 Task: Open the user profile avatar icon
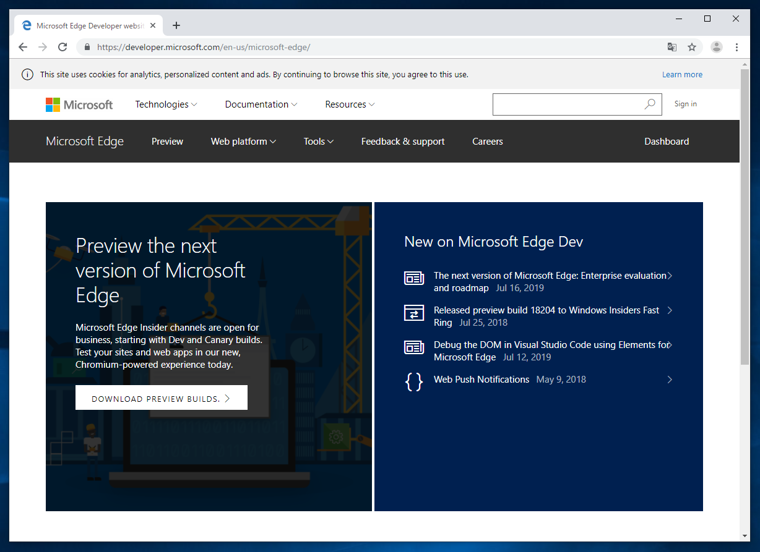[716, 47]
